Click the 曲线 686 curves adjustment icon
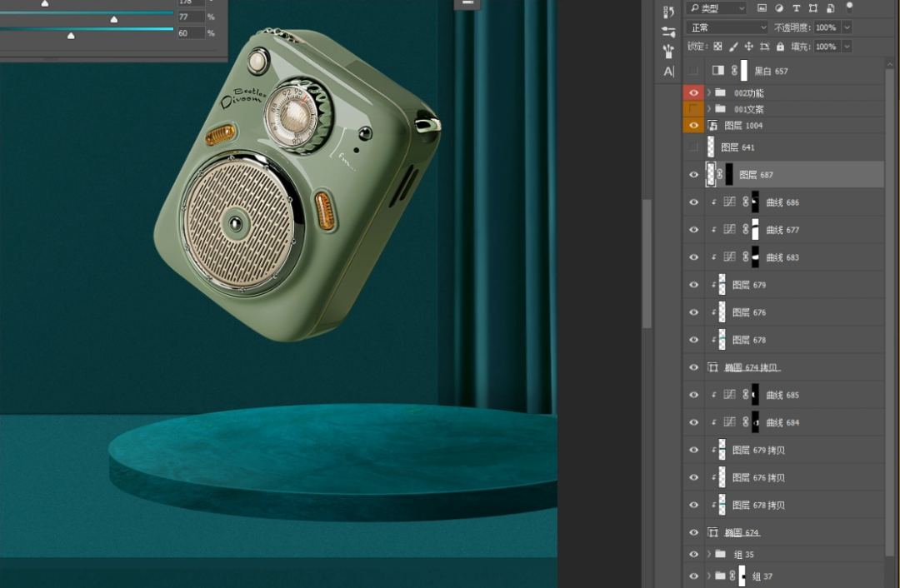The height and width of the screenshot is (588, 900). [729, 202]
